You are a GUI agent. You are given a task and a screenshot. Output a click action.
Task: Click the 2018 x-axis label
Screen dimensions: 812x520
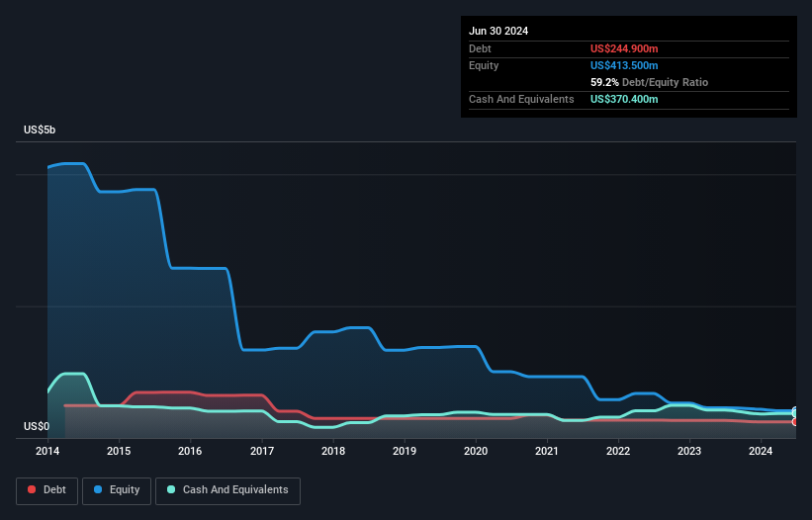(x=333, y=451)
